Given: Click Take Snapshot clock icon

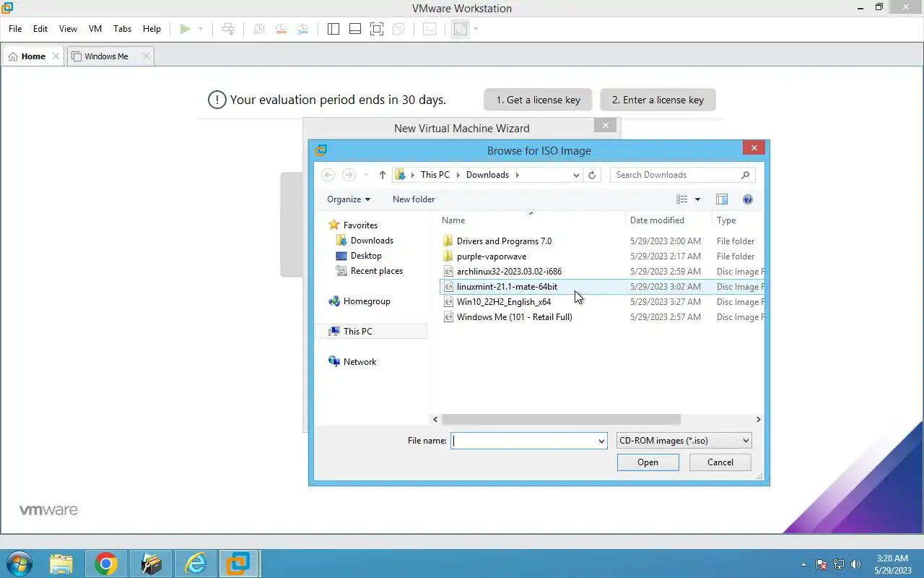Looking at the screenshot, I should (258, 29).
